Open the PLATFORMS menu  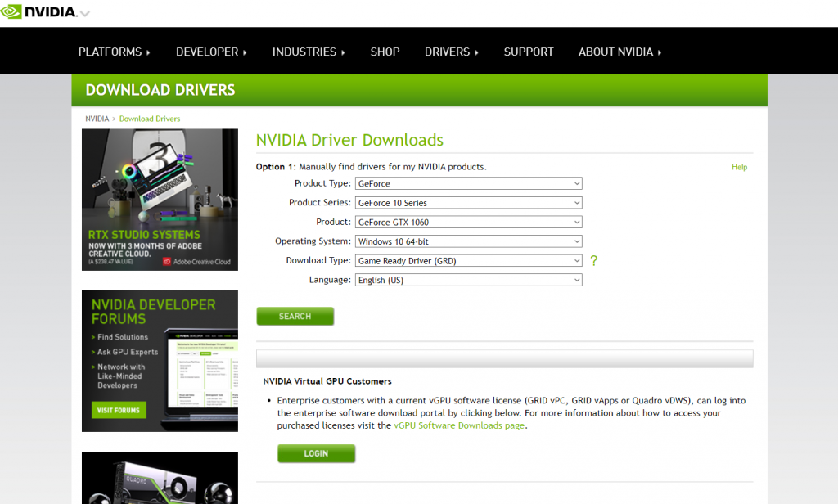pos(114,52)
